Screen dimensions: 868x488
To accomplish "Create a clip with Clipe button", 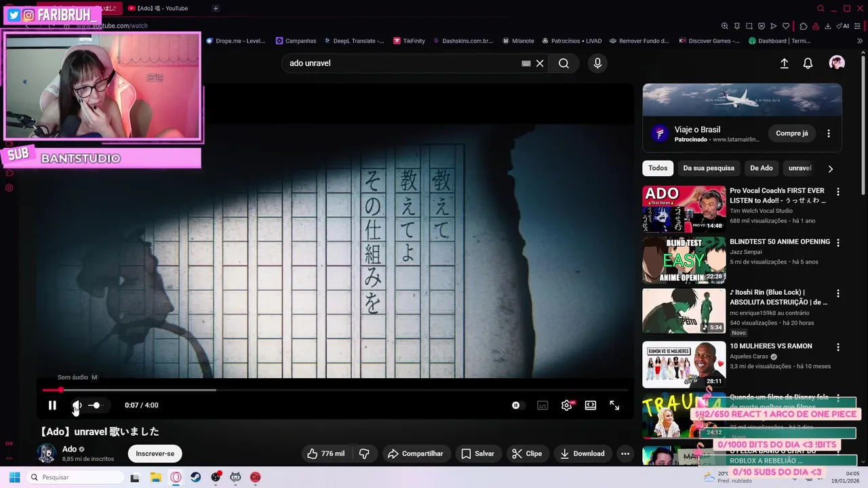I will (x=527, y=453).
